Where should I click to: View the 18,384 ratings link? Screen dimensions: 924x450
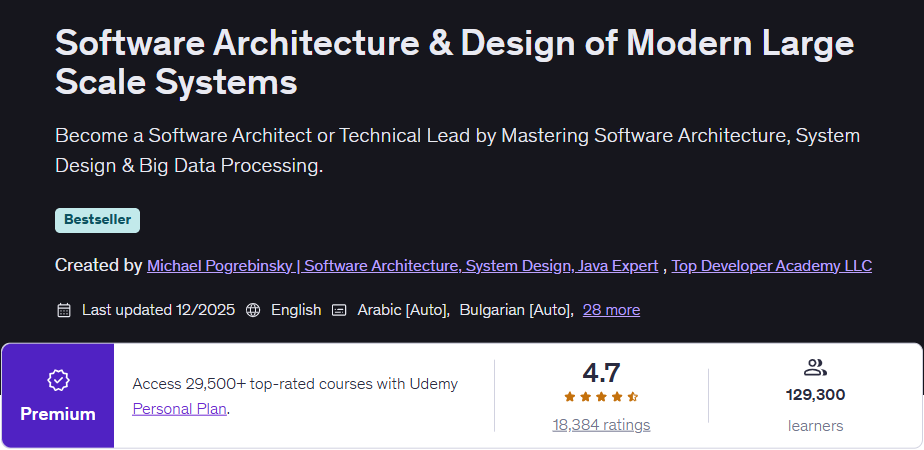pyautogui.click(x=601, y=425)
